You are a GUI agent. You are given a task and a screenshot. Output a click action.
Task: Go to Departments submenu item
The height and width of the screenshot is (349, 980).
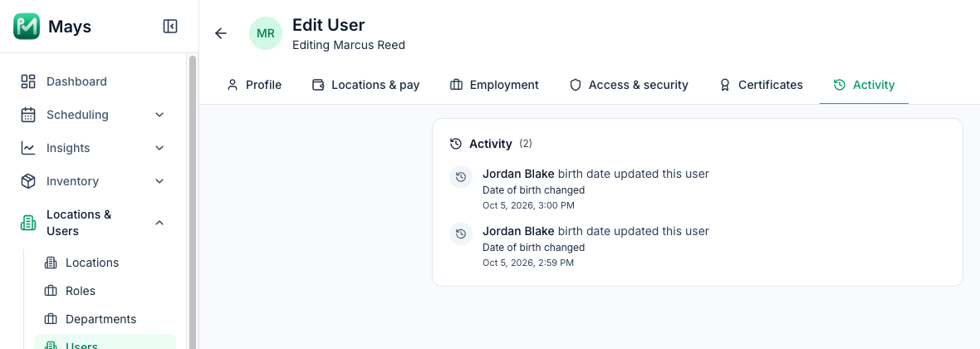pos(105,319)
